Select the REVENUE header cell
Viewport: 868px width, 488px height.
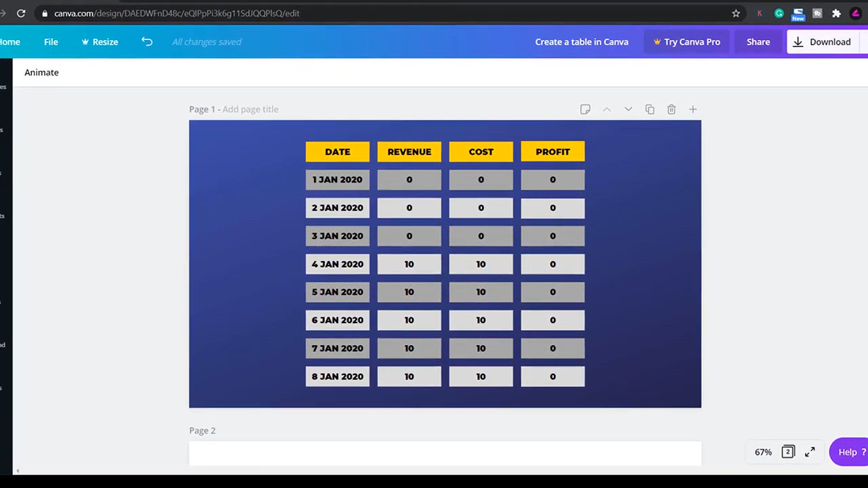pyautogui.click(x=409, y=152)
